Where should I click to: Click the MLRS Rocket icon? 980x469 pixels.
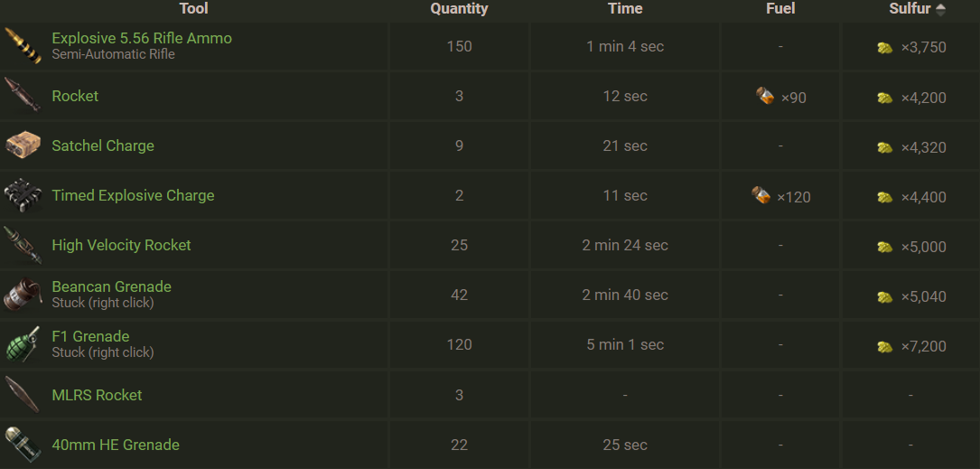(22, 395)
